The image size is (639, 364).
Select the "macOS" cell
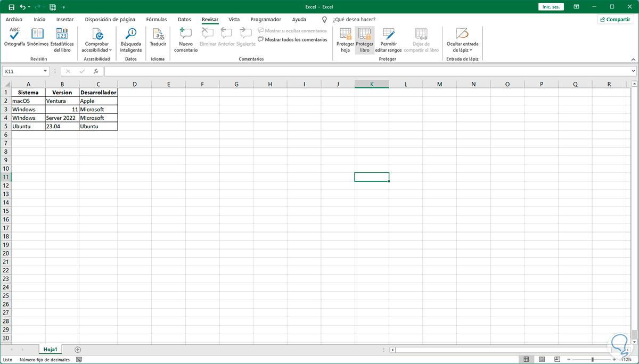coord(28,101)
